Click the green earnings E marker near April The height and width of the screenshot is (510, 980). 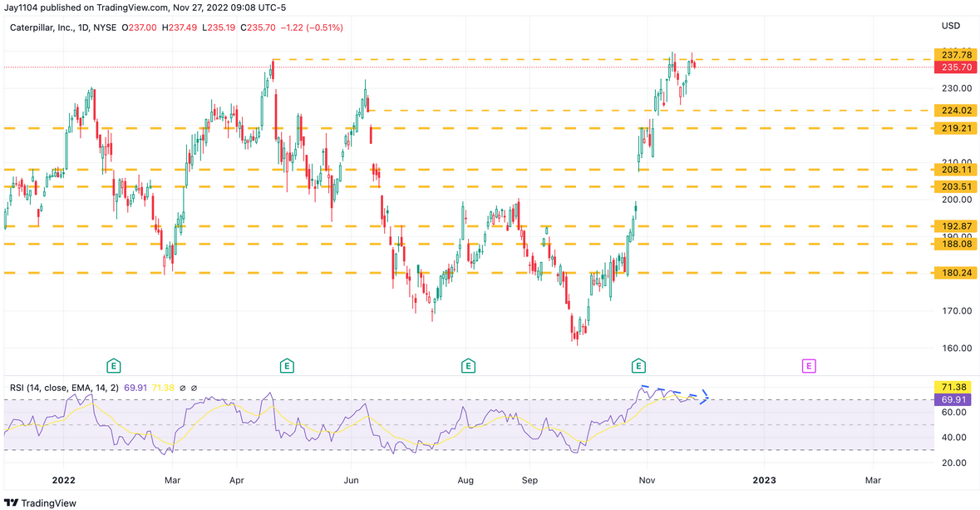click(286, 366)
